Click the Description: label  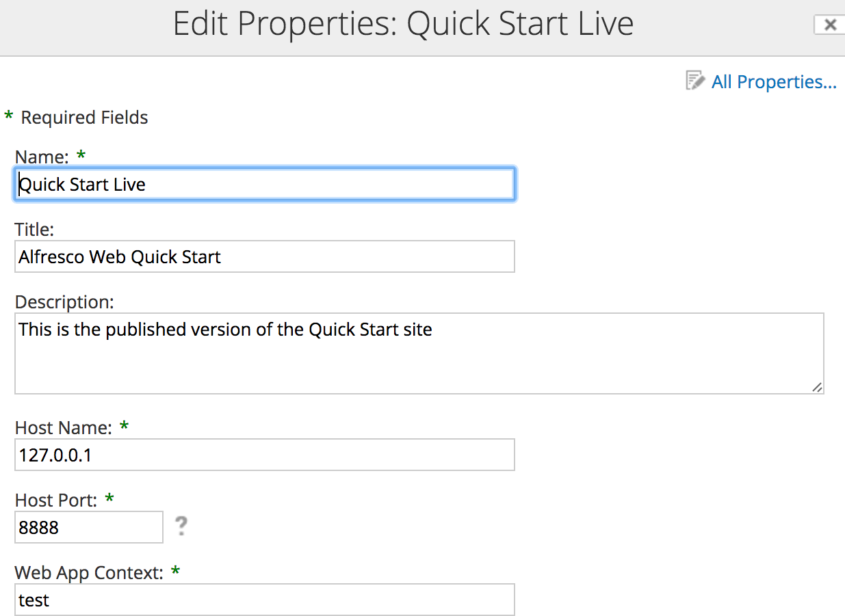point(64,302)
